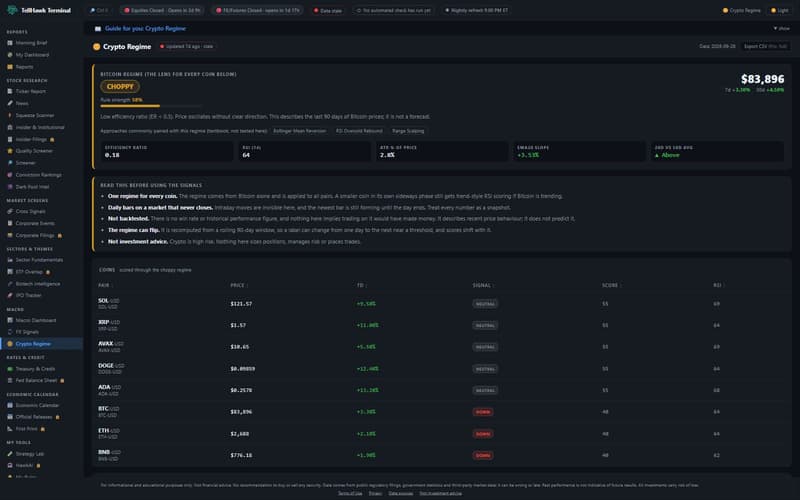
Task: Click the CHOPPY regime badge
Action: (120, 87)
